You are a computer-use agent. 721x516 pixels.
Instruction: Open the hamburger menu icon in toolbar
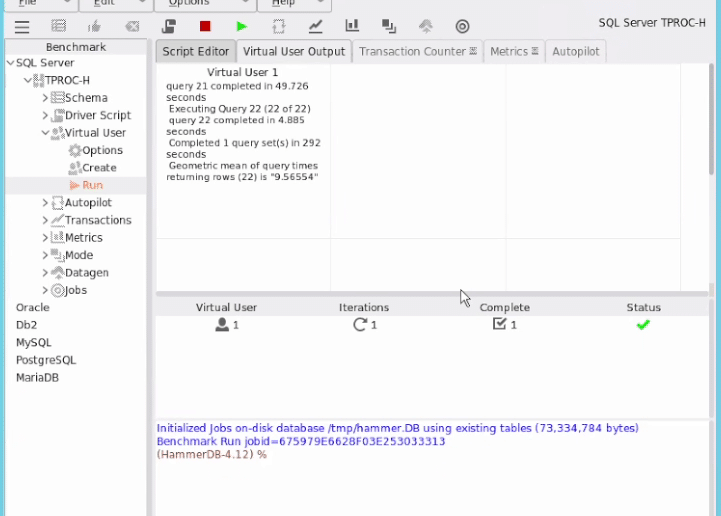click(22, 27)
